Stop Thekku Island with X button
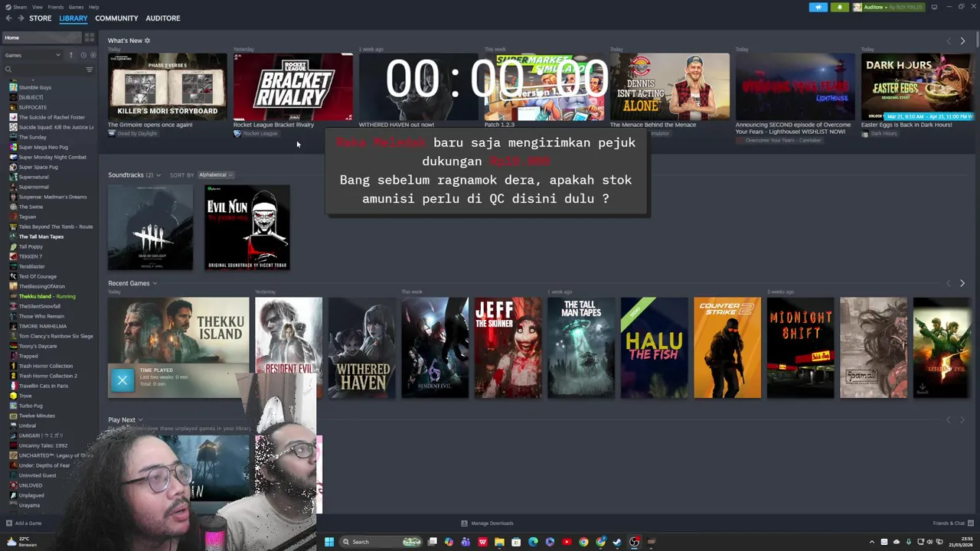This screenshot has width=980, height=551. point(122,380)
